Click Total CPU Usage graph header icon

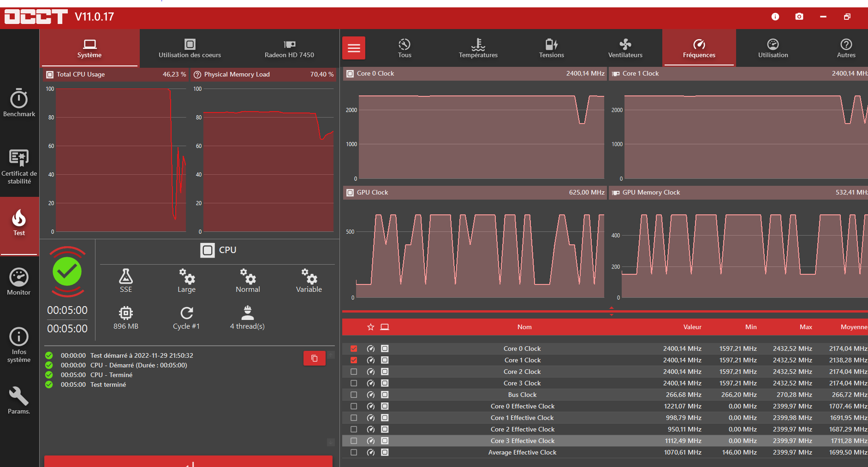pos(50,74)
